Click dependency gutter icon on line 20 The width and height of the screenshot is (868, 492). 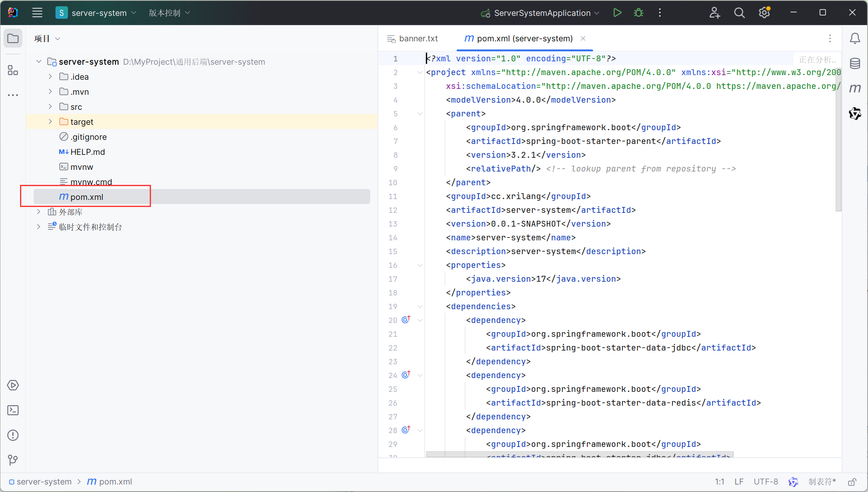[406, 320]
